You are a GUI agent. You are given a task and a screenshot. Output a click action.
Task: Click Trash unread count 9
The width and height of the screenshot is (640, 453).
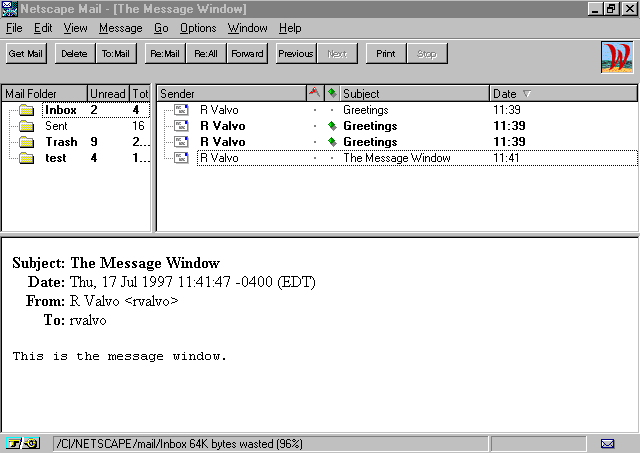pyautogui.click(x=94, y=142)
